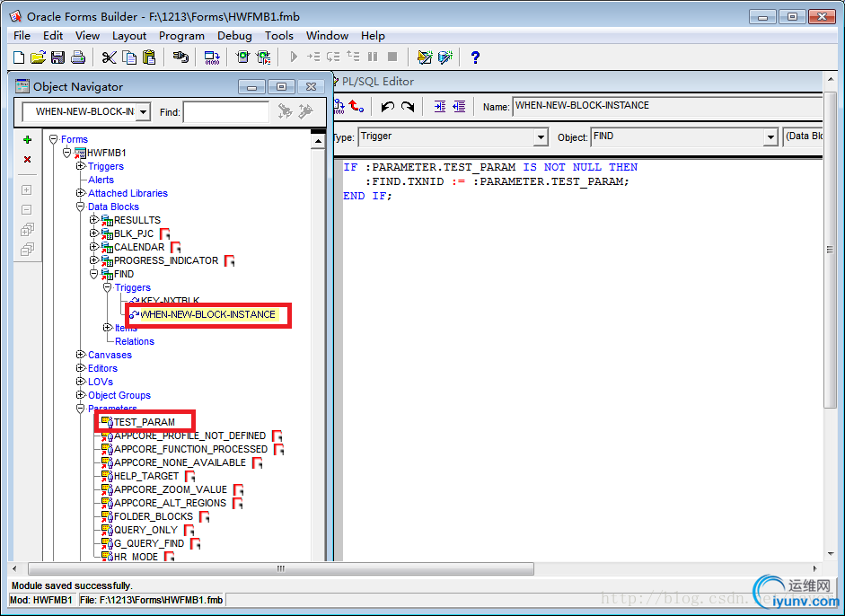The height and width of the screenshot is (616, 845).
Task: Select the QUERY_ONLY parameter
Action: pyautogui.click(x=145, y=530)
